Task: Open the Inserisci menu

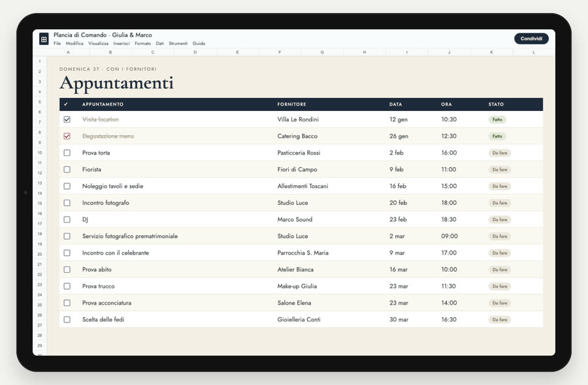Action: click(121, 44)
